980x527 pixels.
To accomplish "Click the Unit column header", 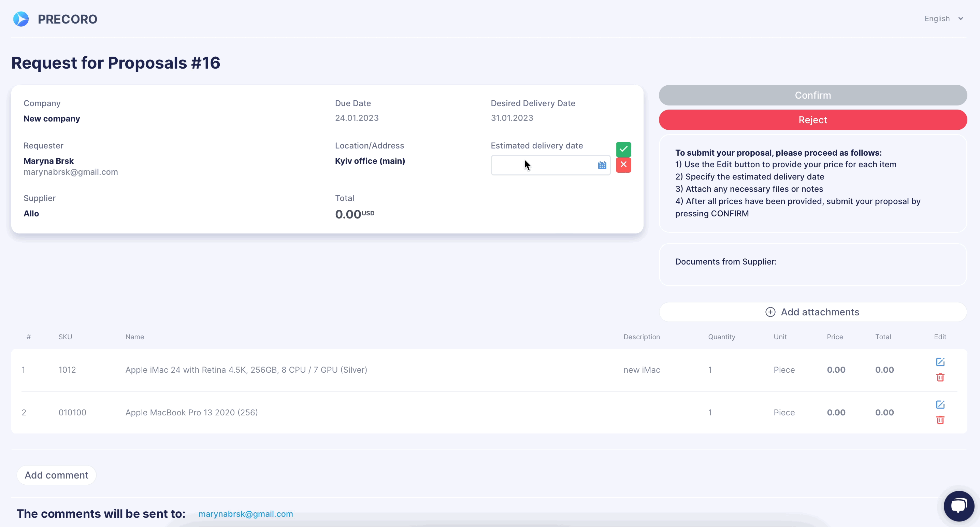I will pyautogui.click(x=780, y=337).
